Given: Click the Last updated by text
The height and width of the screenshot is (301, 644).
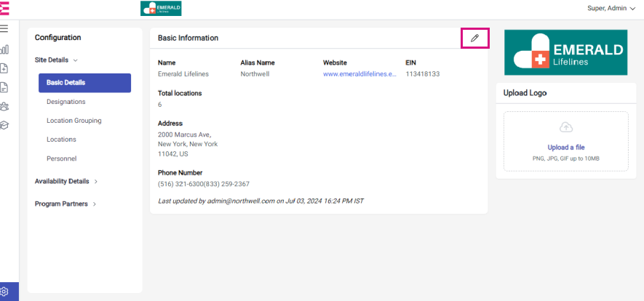Looking at the screenshot, I should (261, 201).
